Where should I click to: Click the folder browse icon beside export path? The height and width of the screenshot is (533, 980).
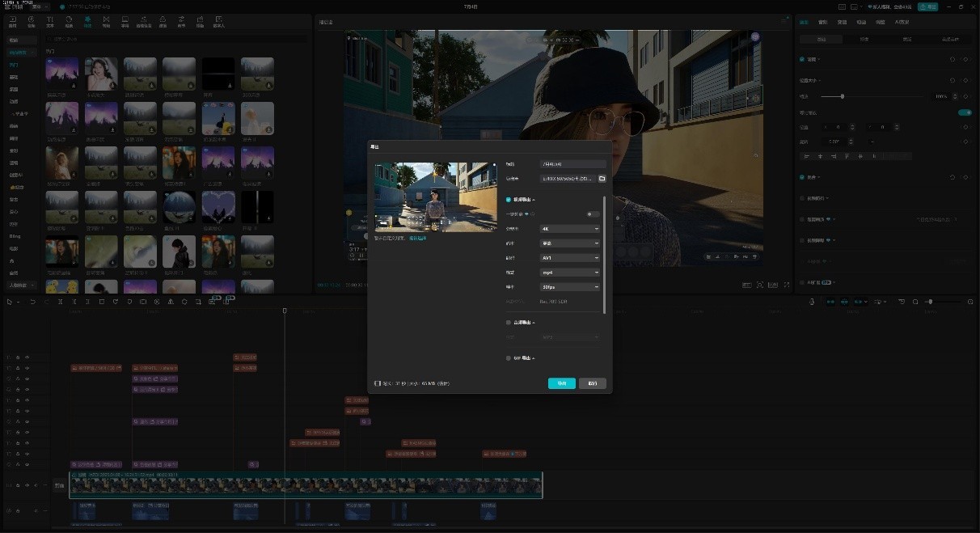pos(602,179)
